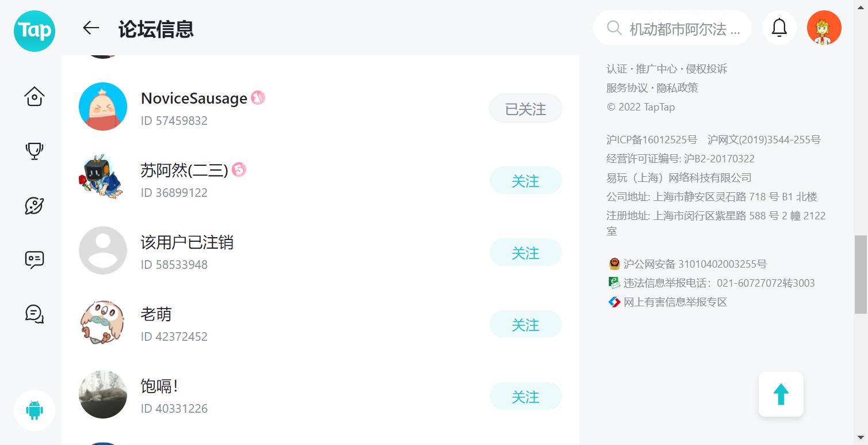Click the © 2022 TapTap text
The height and width of the screenshot is (445, 868).
click(x=641, y=107)
